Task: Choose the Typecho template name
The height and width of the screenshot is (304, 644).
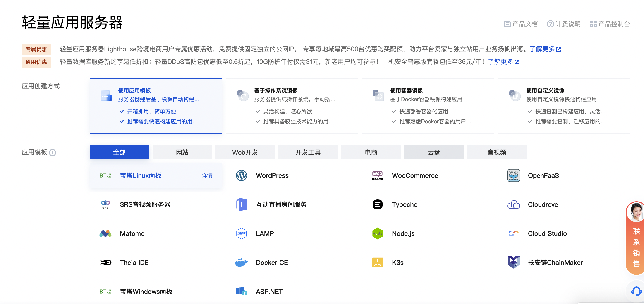Action: [x=405, y=204]
